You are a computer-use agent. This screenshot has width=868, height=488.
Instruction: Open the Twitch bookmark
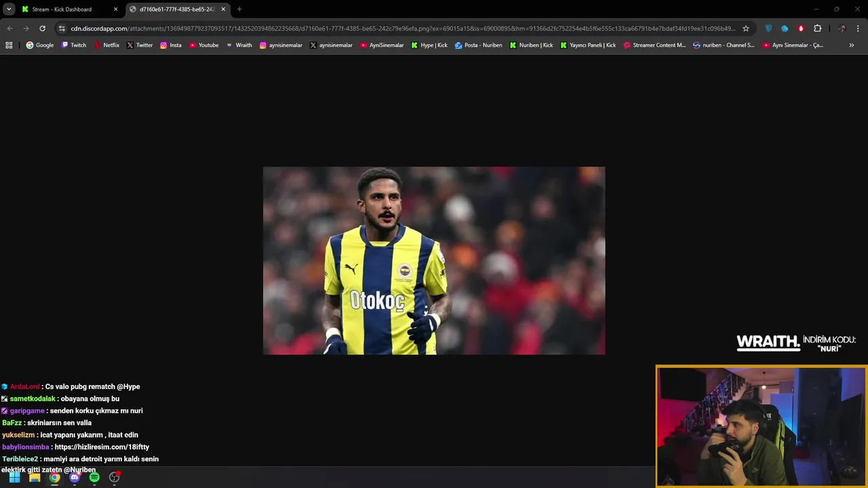(x=74, y=45)
